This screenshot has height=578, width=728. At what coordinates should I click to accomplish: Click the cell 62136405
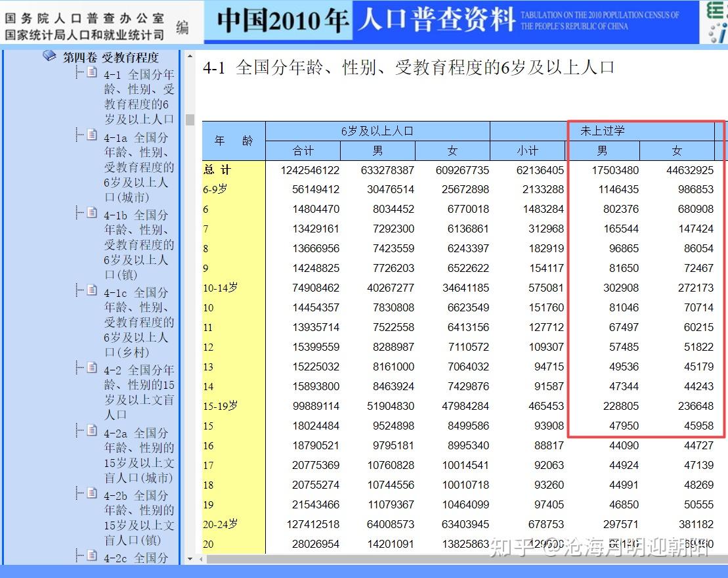pyautogui.click(x=540, y=170)
